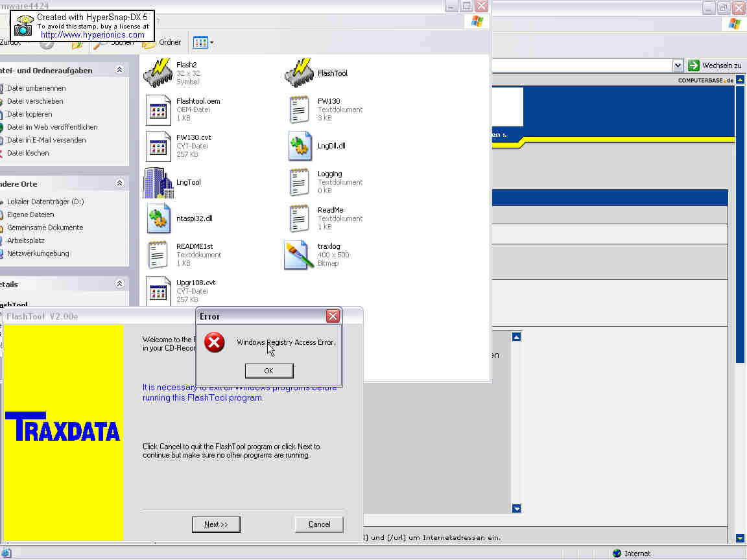Click the browser textarea scroll up arrow
Screen dimensions: 747x560
pyautogui.click(x=516, y=337)
